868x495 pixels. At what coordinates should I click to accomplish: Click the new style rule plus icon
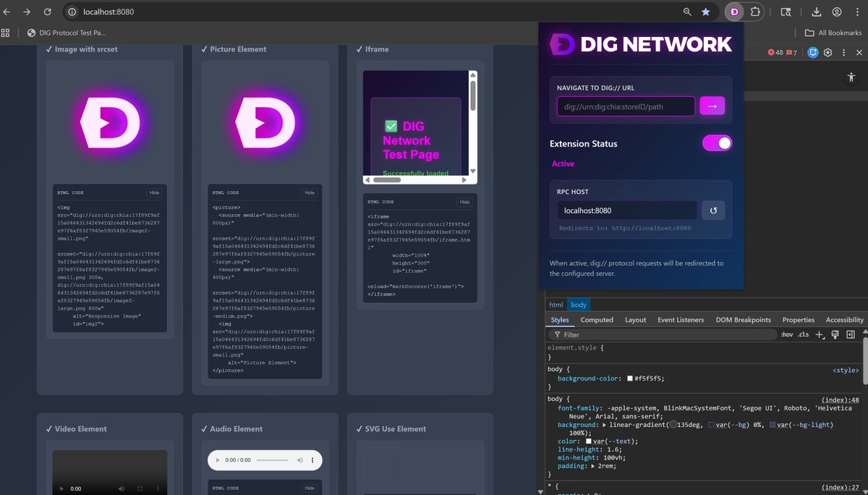(x=820, y=334)
